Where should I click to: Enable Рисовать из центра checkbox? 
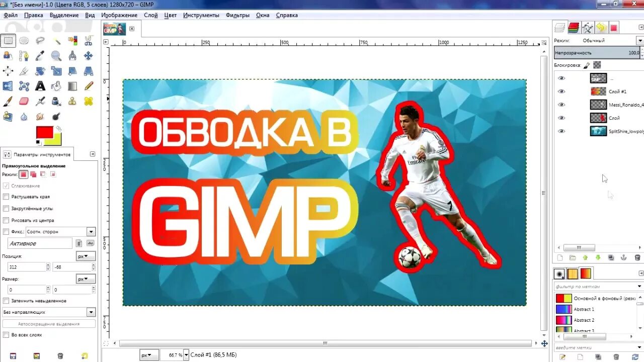(6, 220)
